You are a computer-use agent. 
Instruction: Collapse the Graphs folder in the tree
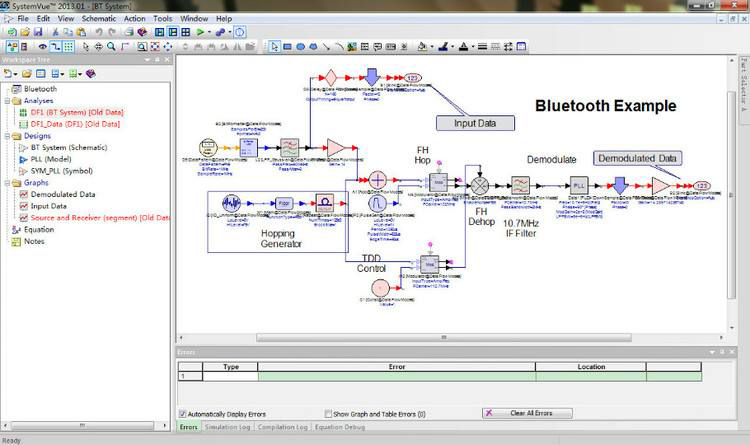click(x=7, y=183)
